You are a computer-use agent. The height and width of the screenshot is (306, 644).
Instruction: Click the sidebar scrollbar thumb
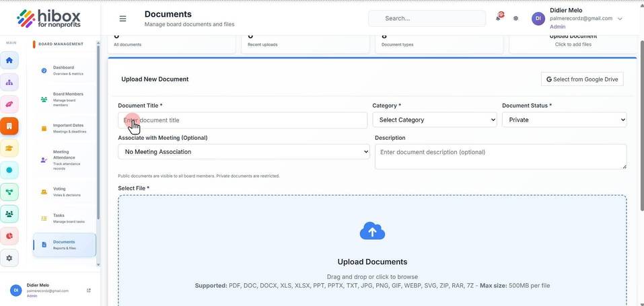pyautogui.click(x=98, y=131)
